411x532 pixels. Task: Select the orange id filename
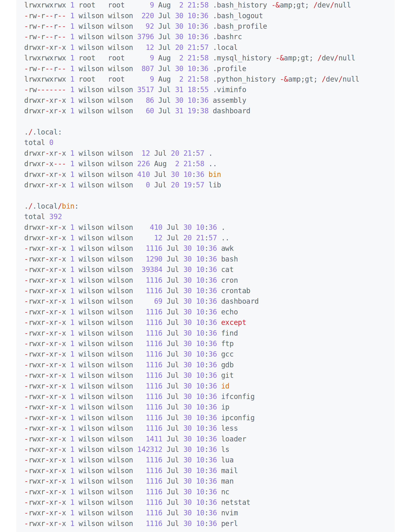point(225,386)
